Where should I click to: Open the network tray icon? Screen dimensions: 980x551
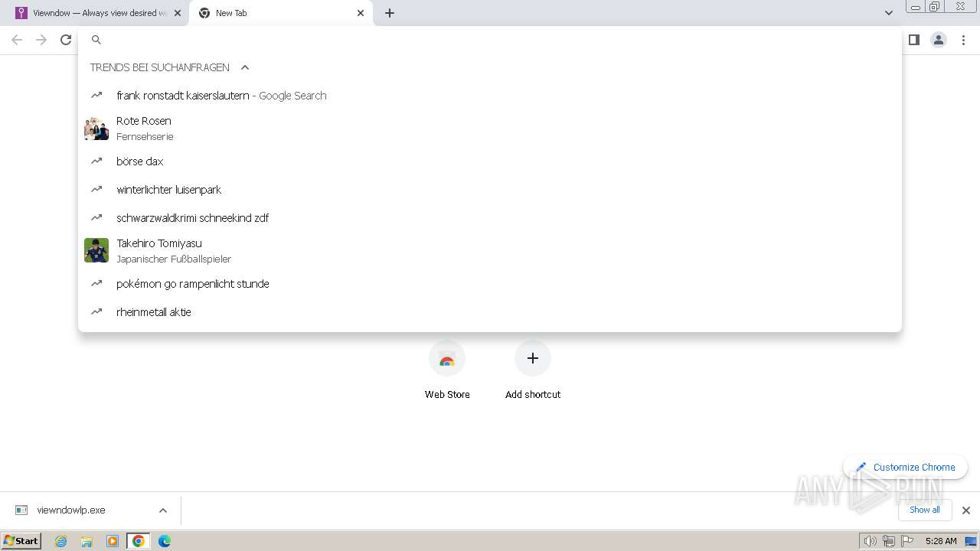click(889, 541)
